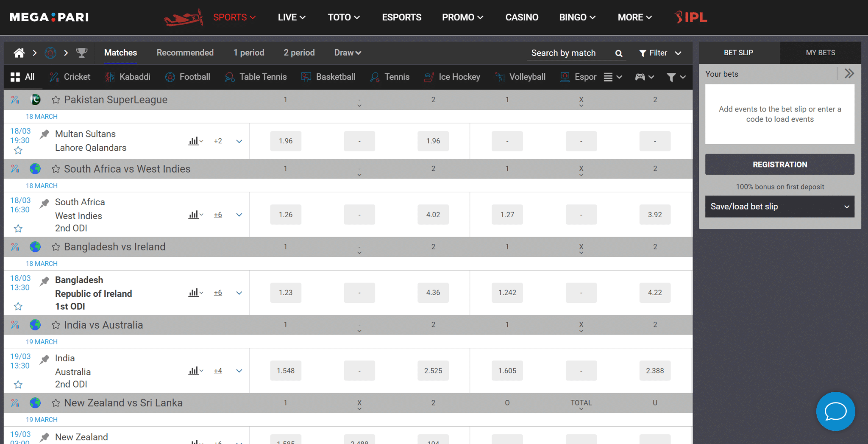
Task: Open the BINGO menu
Action: coord(577,17)
